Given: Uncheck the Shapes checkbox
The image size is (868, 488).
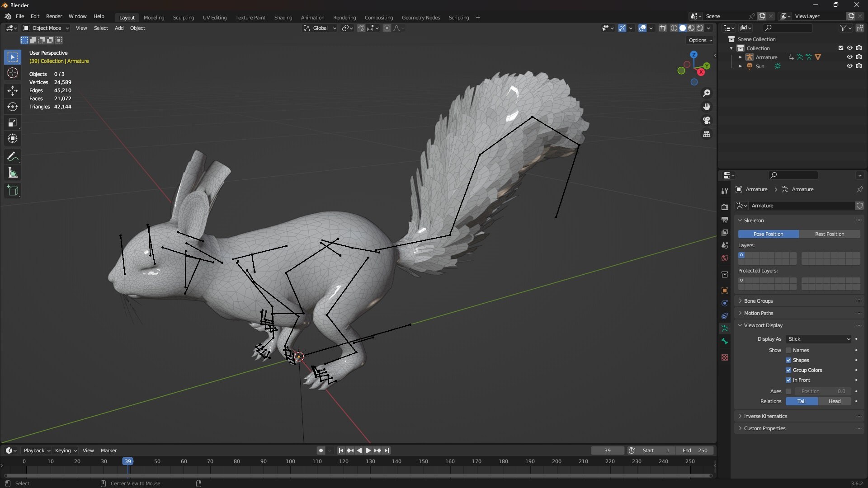Looking at the screenshot, I should pyautogui.click(x=788, y=360).
